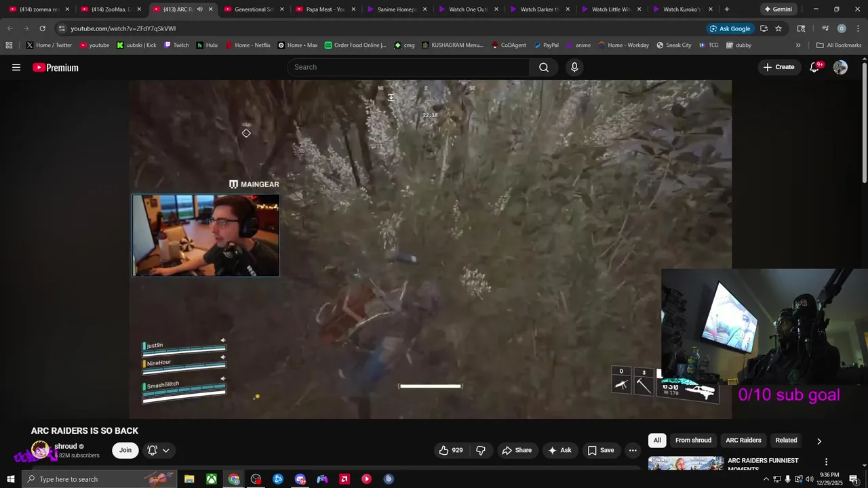The width and height of the screenshot is (868, 488).
Task: Open Chrome profile avatar
Action: (x=842, y=28)
